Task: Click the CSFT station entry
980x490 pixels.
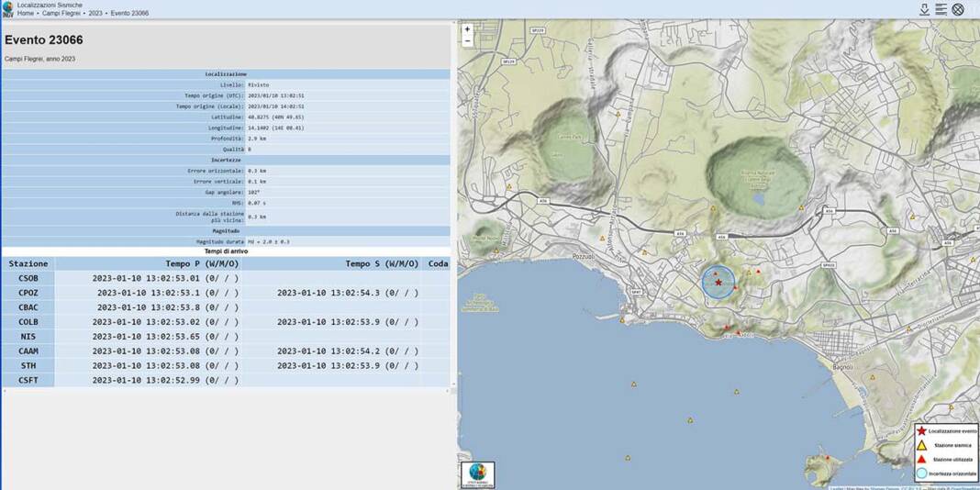Action: point(28,380)
